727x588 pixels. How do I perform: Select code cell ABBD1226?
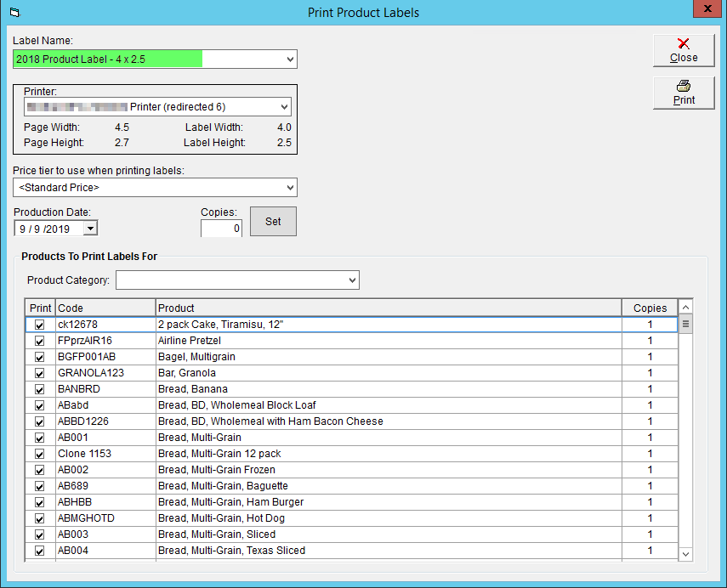(105, 421)
